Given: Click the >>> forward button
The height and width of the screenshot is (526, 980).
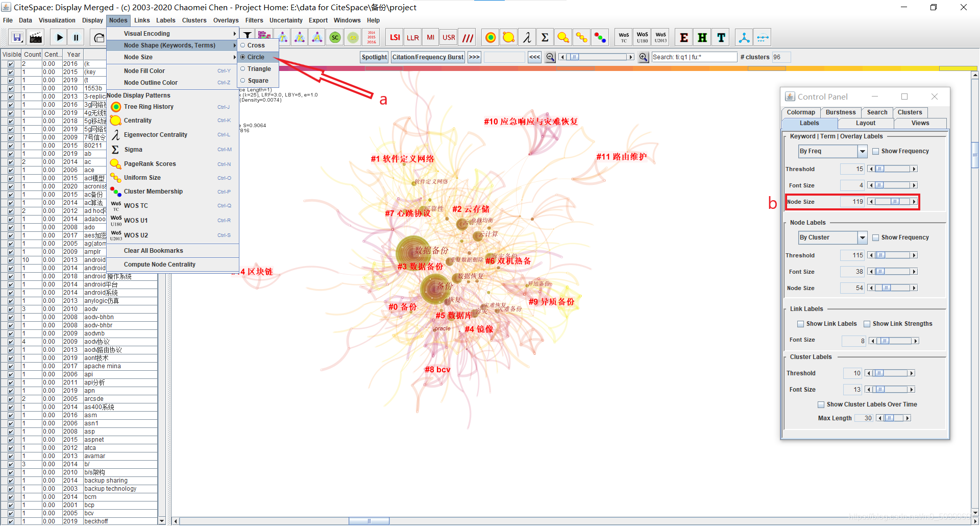Looking at the screenshot, I should (x=474, y=57).
